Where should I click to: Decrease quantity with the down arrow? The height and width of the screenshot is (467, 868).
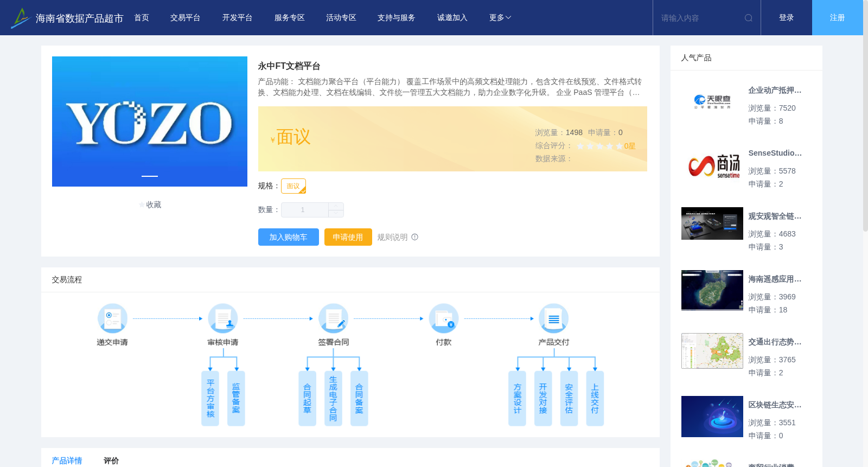coord(336,214)
